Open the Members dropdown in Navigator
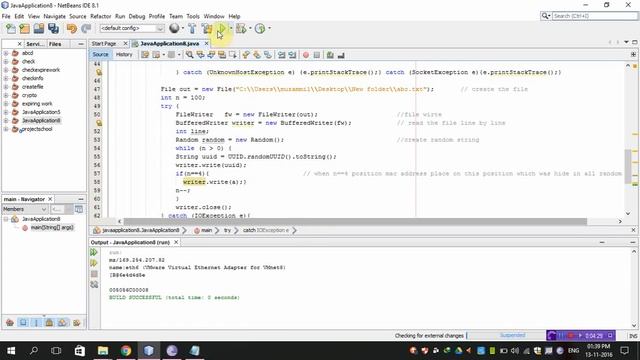The image size is (640, 360). pos(25,209)
